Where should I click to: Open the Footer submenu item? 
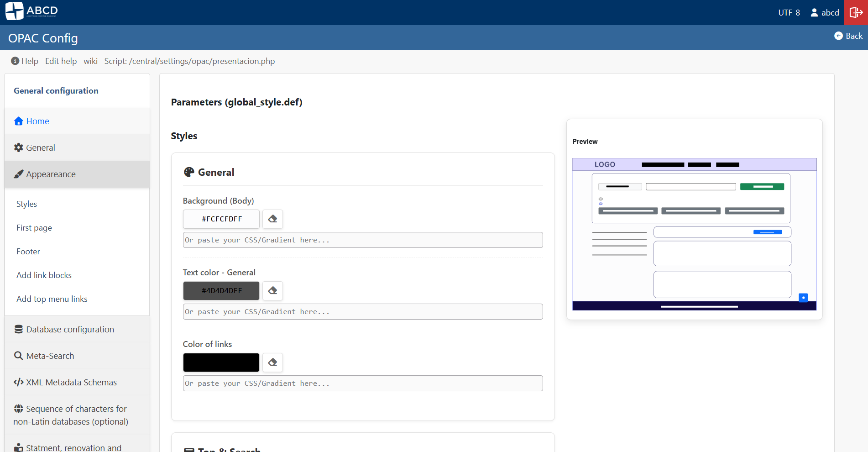tap(28, 252)
